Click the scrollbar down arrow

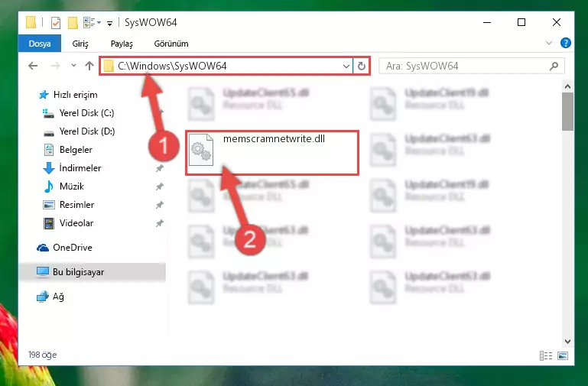[567, 342]
